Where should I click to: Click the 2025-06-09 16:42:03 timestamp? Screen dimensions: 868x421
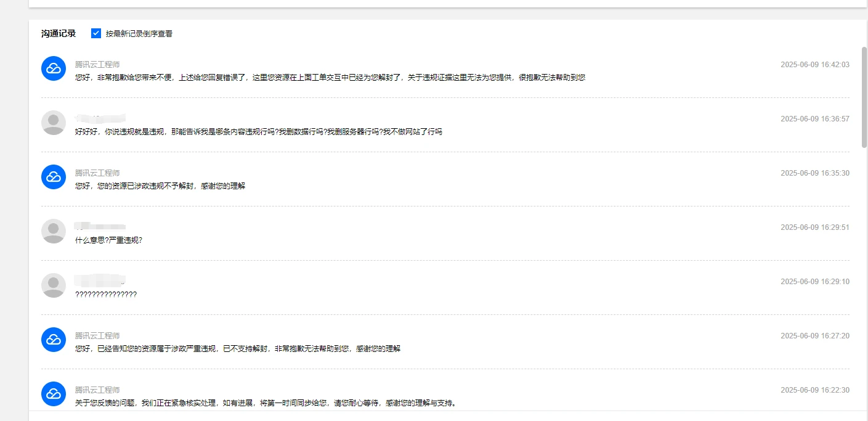point(814,65)
